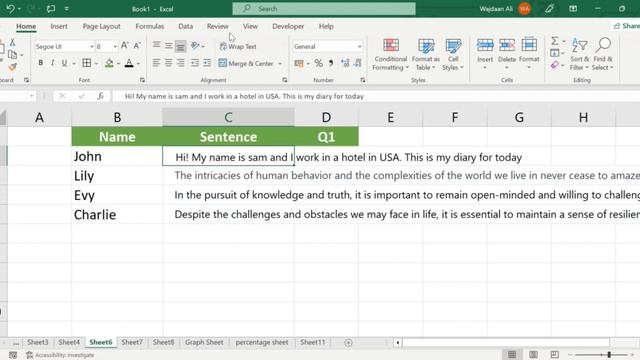Screen dimensions: 640x360
Task: Click the New Sheet plus button
Action: coord(348,342)
